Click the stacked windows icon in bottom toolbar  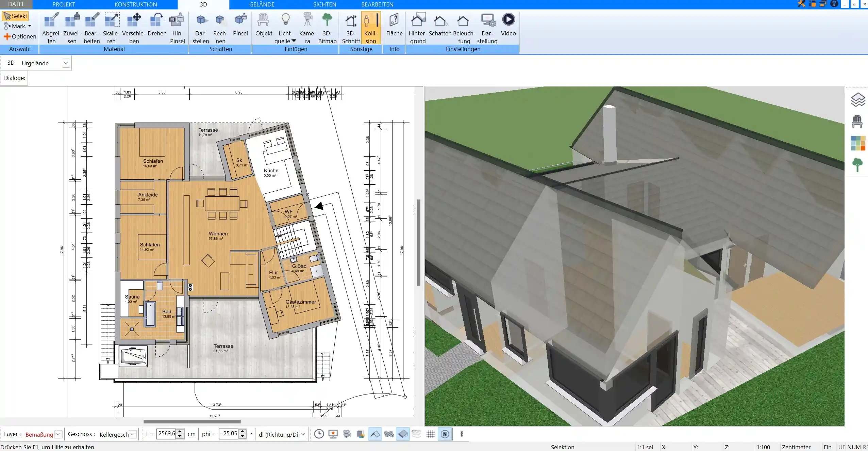pos(361,434)
